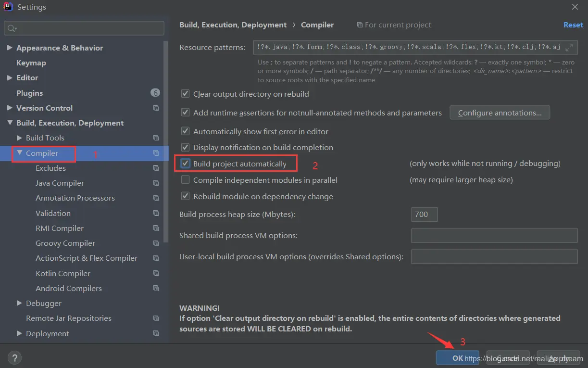
Task: Click the project-level icon beside Groovy Compiler
Action: point(156,243)
